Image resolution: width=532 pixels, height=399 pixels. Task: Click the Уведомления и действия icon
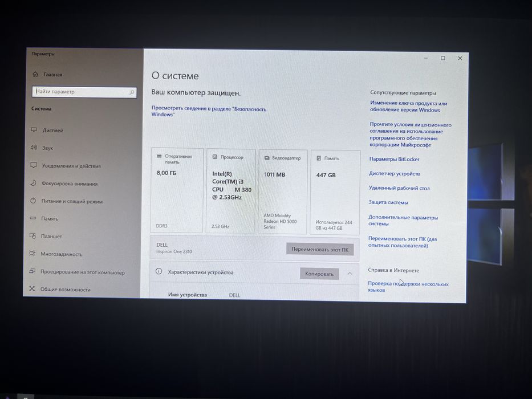tap(33, 165)
